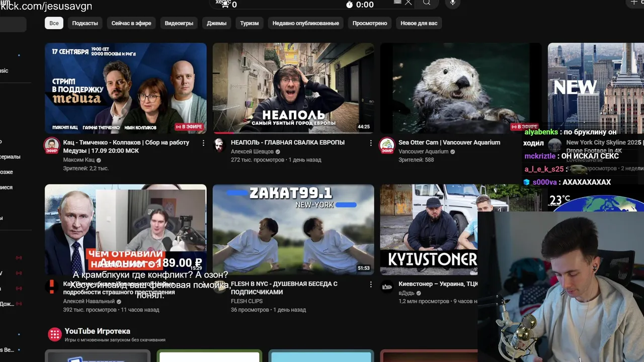Open Vancouver Aquarium channel name under otter video
This screenshot has height=362, width=644.
423,151
